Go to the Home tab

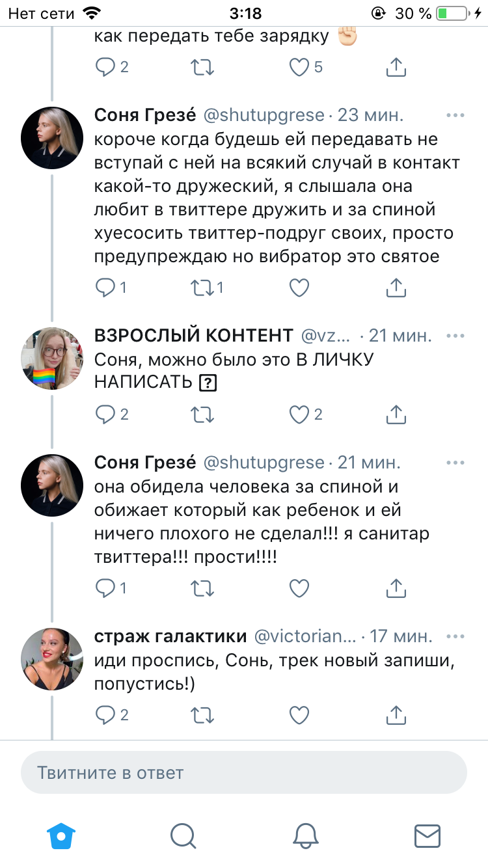62,835
